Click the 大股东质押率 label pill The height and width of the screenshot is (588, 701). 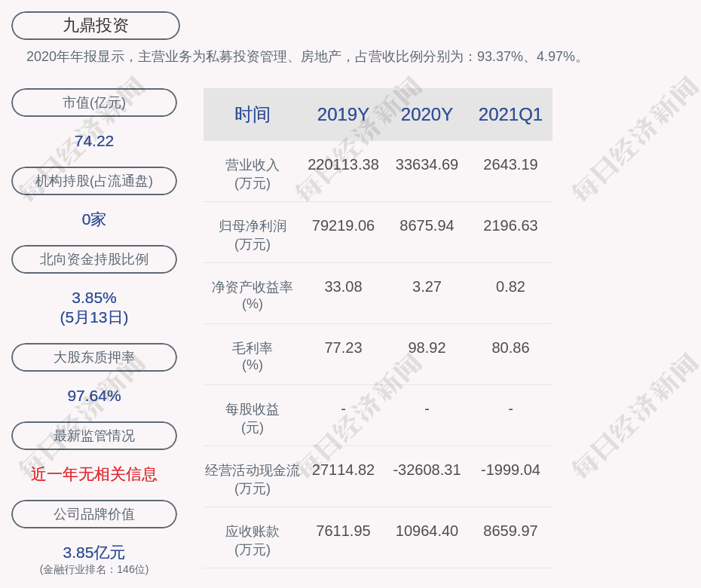(94, 357)
